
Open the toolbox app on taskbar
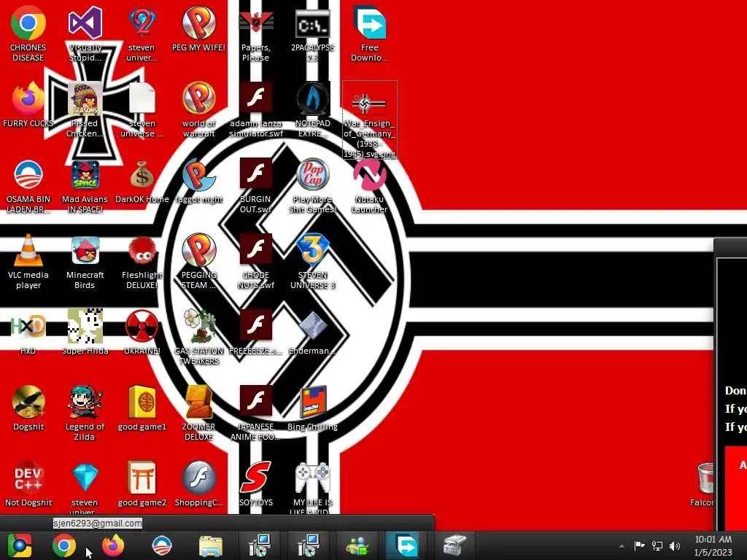tap(454, 545)
